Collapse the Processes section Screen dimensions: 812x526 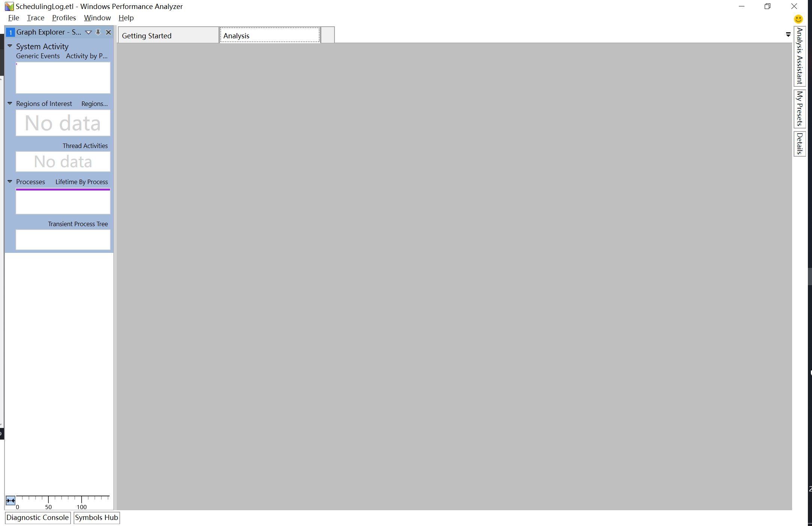click(x=9, y=181)
